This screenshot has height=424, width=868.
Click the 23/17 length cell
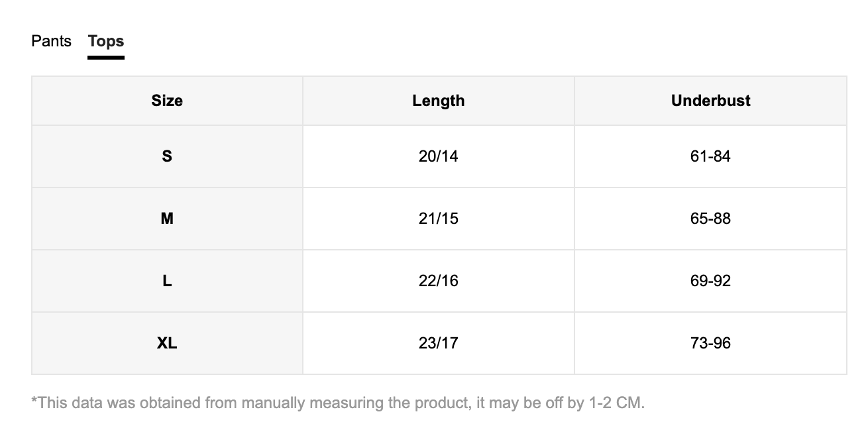(439, 343)
